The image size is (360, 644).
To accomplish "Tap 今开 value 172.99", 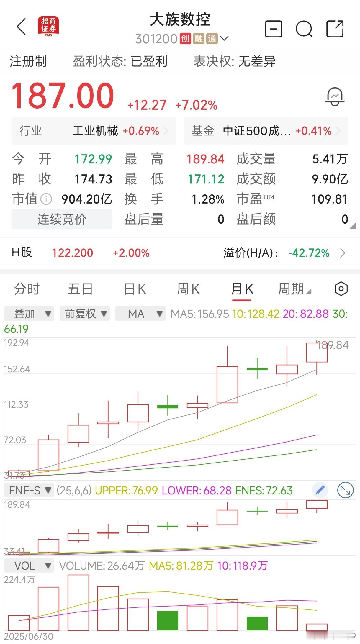I will coord(93,159).
